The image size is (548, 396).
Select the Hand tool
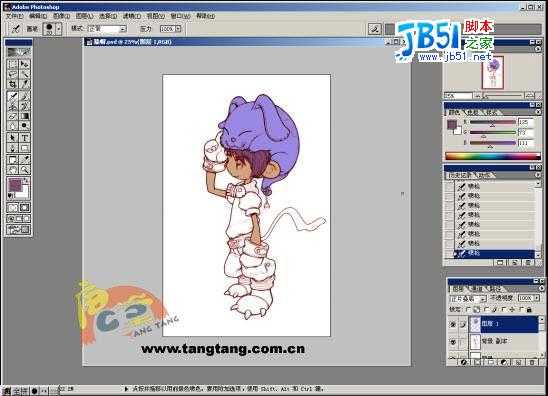[x=13, y=170]
